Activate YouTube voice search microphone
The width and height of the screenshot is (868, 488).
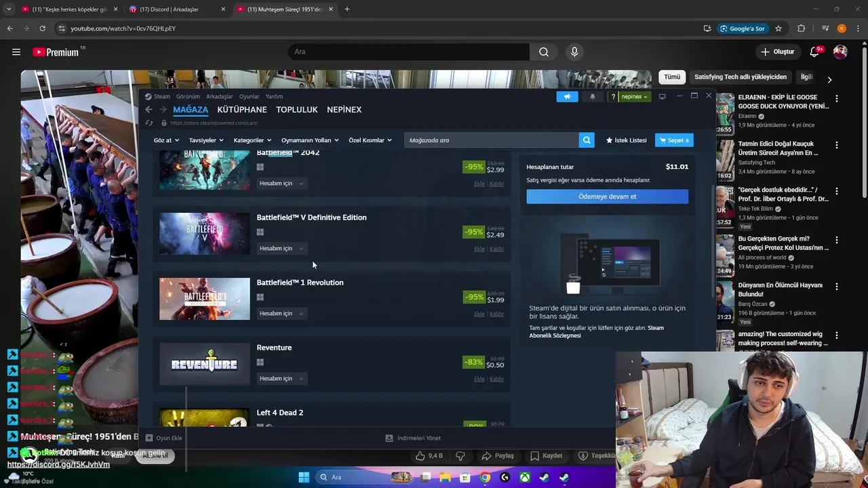coord(574,52)
